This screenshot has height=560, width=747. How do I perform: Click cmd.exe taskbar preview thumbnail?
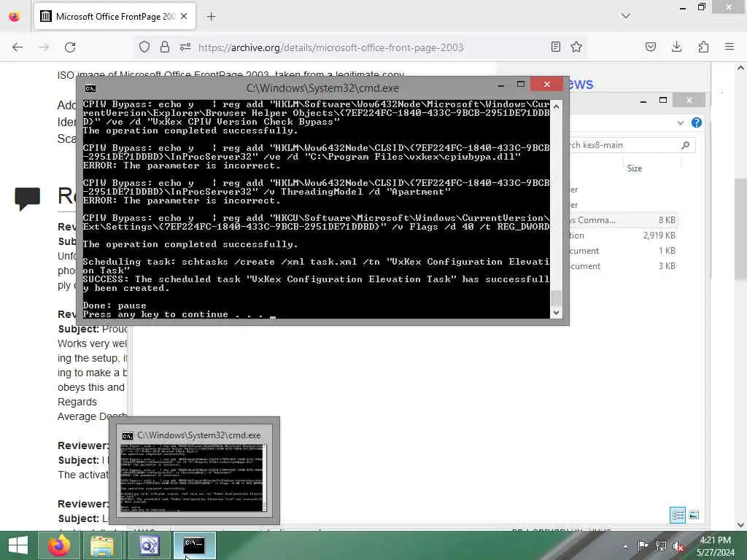[x=194, y=478]
